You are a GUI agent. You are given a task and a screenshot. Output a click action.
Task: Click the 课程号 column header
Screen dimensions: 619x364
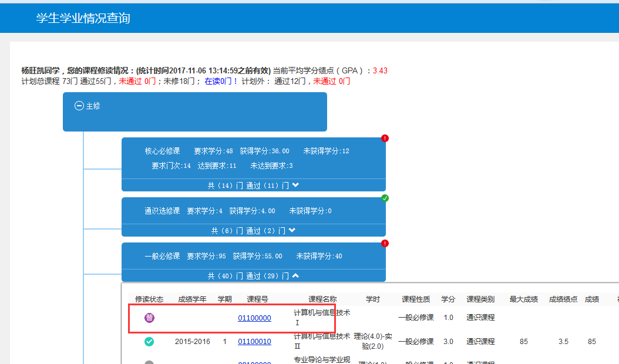[257, 299]
